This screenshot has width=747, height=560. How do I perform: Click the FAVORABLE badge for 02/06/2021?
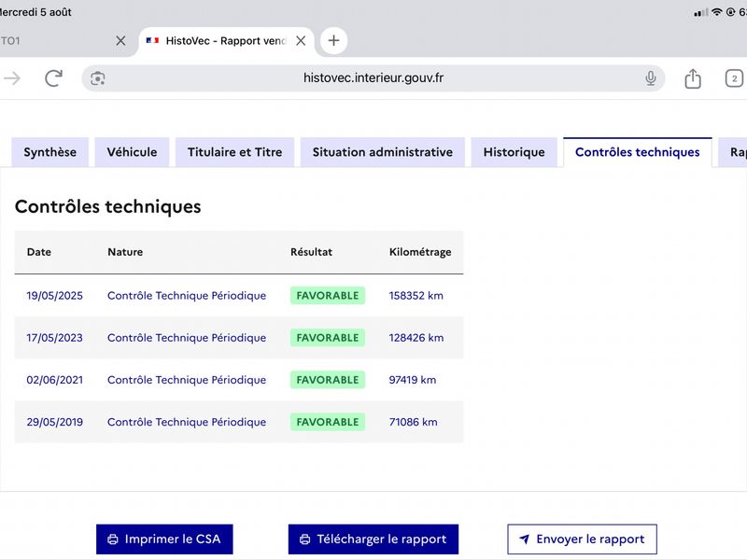328,380
